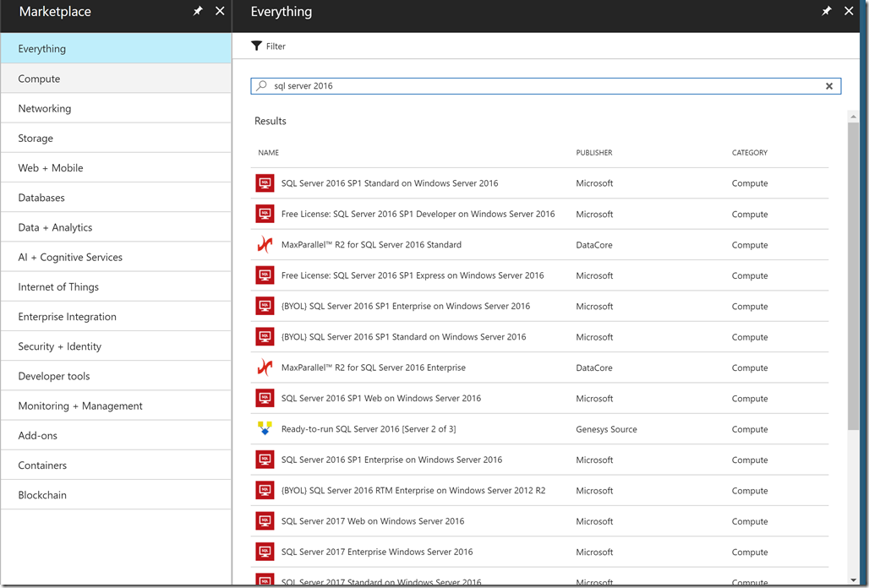
Task: Click icon of SQL Server 2017 Web row
Action: coord(265,521)
